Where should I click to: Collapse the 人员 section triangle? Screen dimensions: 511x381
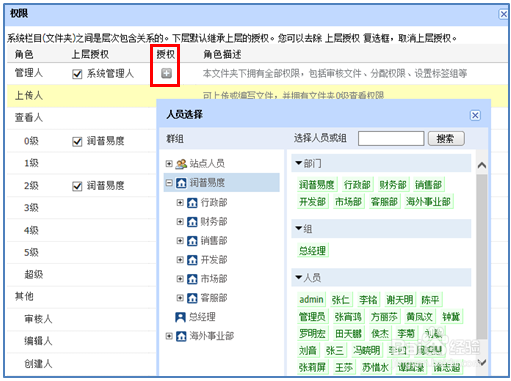pyautogui.click(x=299, y=277)
